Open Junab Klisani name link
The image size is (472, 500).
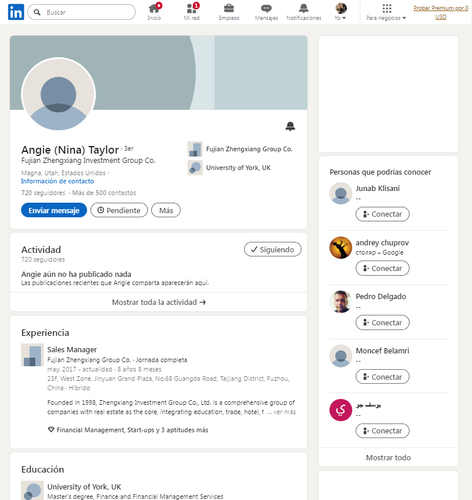378,188
